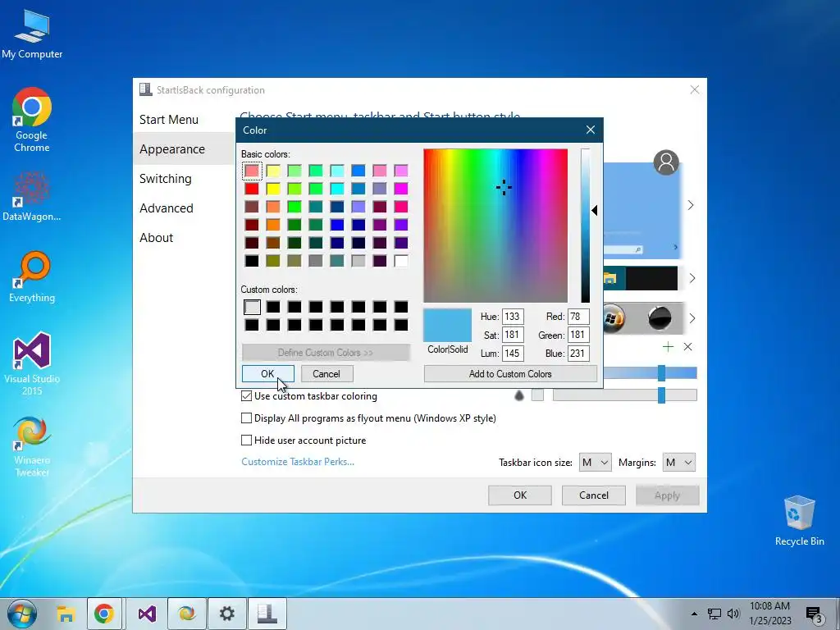The width and height of the screenshot is (840, 630).
Task: Click the taskbar coloring slider handle
Action: [662, 395]
